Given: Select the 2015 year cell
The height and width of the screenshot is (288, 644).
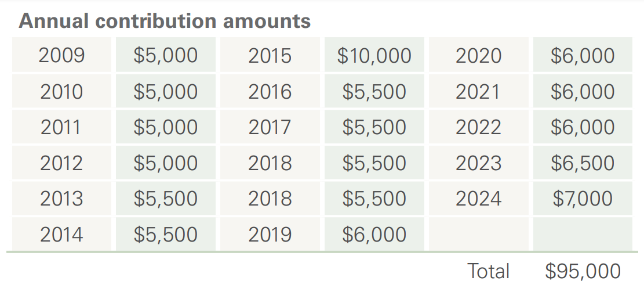Looking at the screenshot, I should [x=270, y=56].
